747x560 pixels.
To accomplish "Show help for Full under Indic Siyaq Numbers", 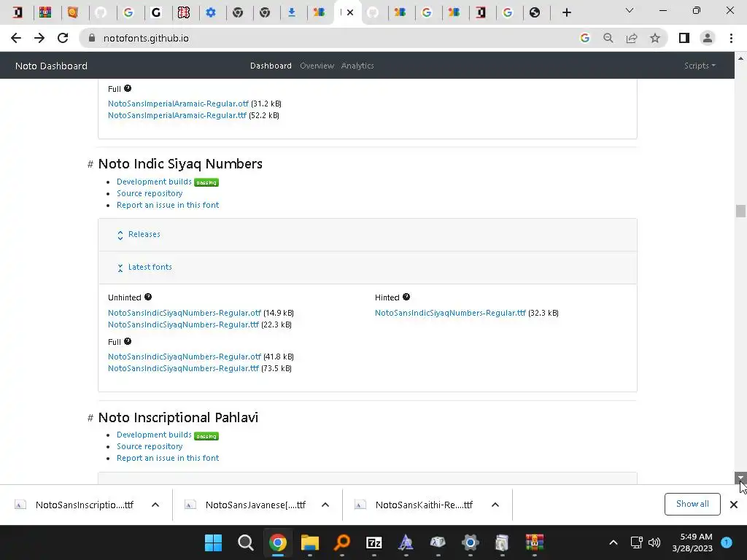I will pos(128,341).
